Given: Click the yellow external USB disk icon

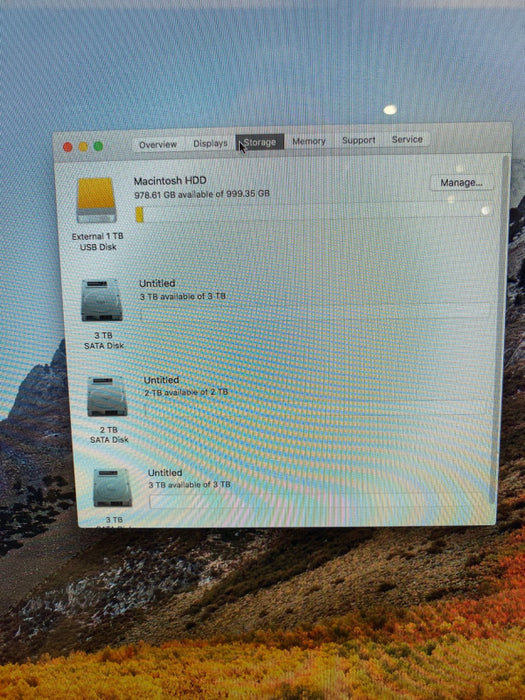Looking at the screenshot, I should click(96, 200).
